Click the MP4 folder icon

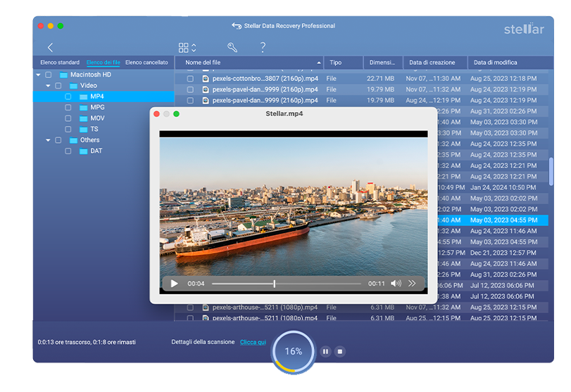pyautogui.click(x=83, y=97)
